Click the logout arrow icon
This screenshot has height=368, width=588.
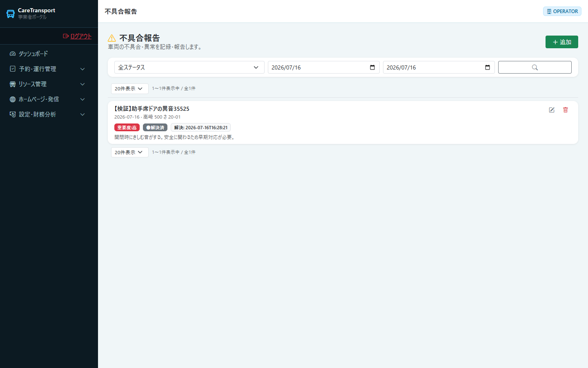pos(66,36)
